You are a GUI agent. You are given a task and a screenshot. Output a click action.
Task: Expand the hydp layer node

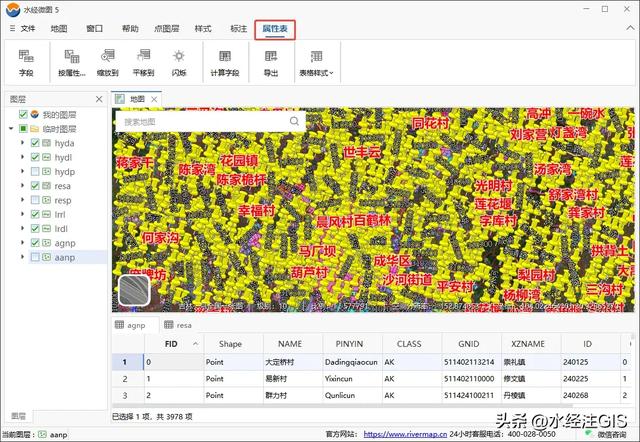click(22, 171)
